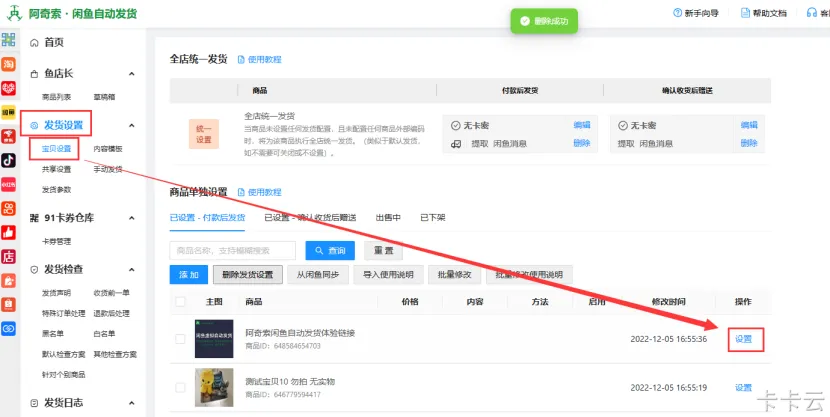Collapse the 鱼店长 section chevron

[x=132, y=74]
